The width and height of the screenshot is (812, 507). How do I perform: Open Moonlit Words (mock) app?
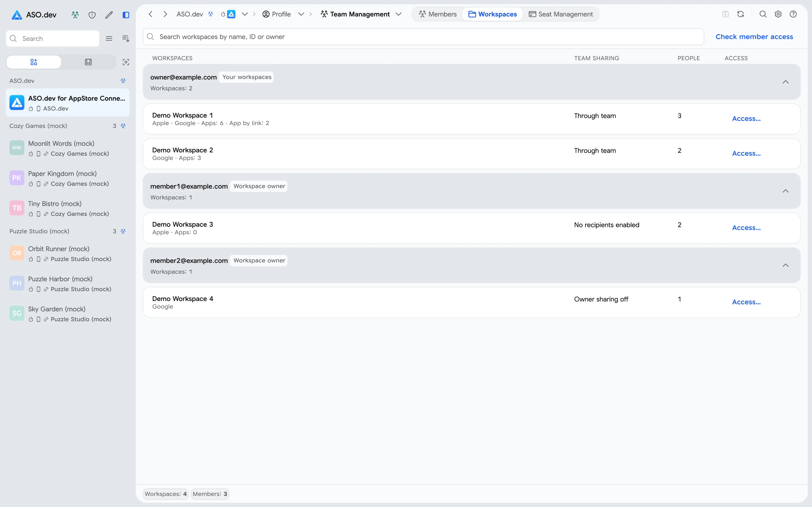(x=68, y=148)
